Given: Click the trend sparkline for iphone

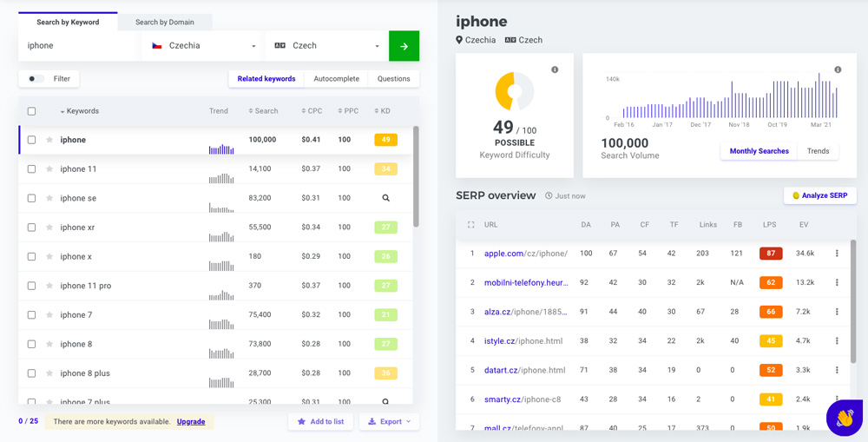Looking at the screenshot, I should click(x=221, y=149).
